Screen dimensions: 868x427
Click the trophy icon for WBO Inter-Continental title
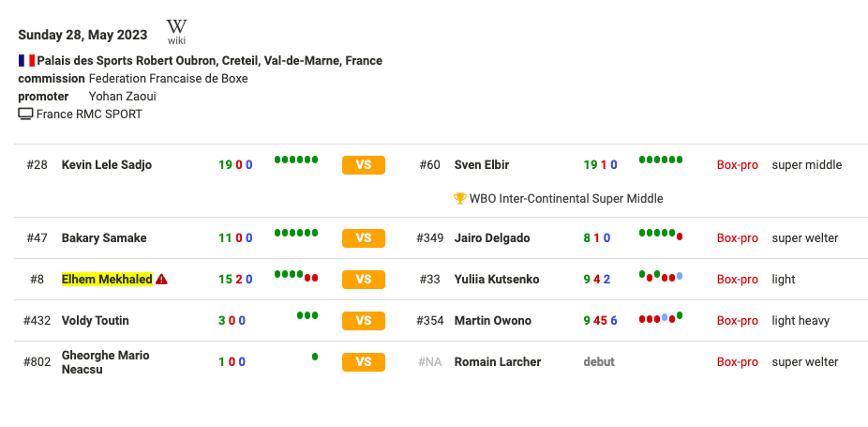point(459,198)
